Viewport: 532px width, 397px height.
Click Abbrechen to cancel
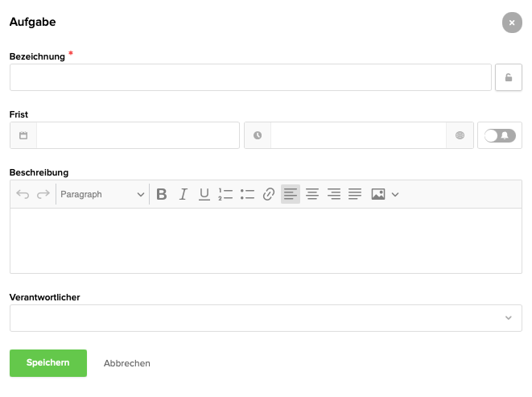[x=127, y=363]
